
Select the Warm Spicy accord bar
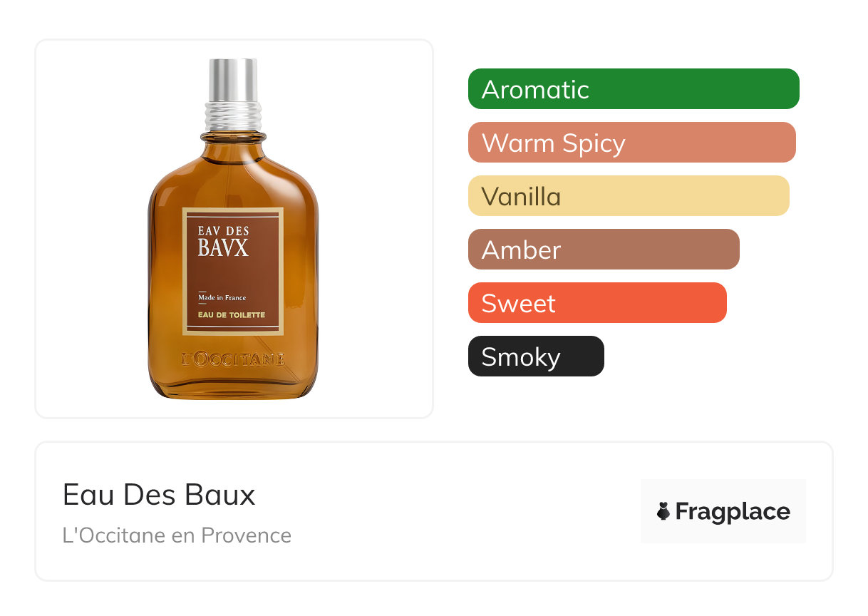[631, 143]
